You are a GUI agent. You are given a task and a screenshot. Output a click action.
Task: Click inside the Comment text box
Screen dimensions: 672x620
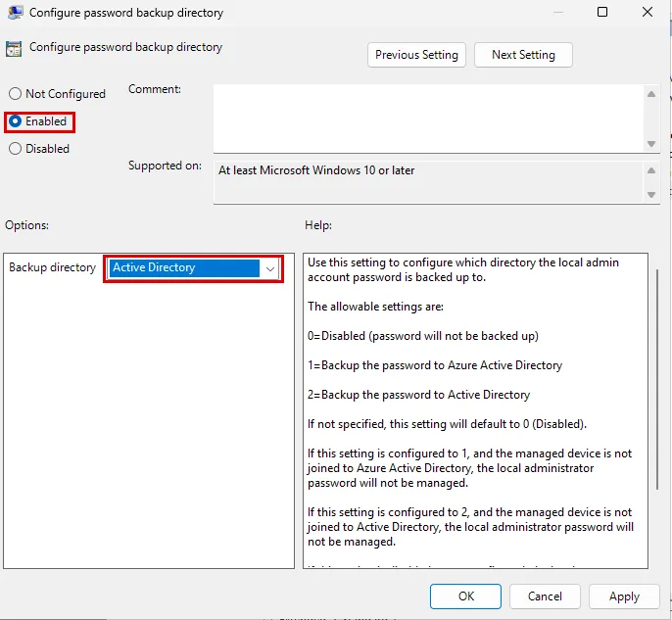pyautogui.click(x=429, y=118)
